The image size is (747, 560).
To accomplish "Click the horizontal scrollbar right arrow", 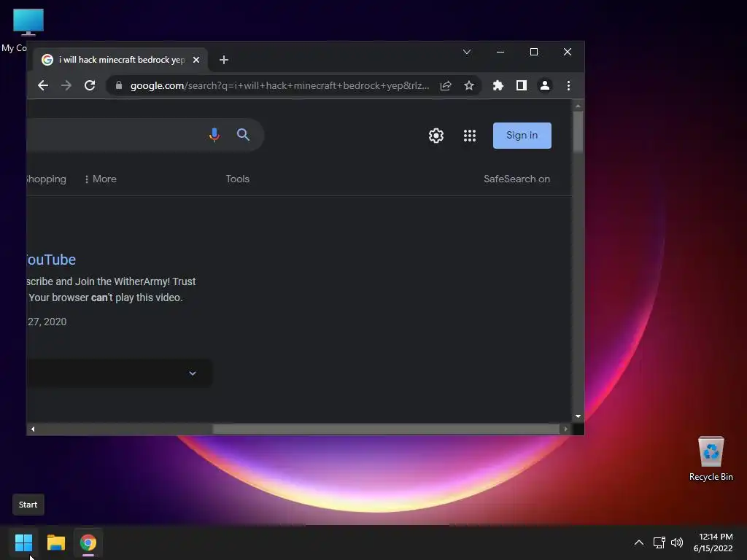I will coord(565,429).
